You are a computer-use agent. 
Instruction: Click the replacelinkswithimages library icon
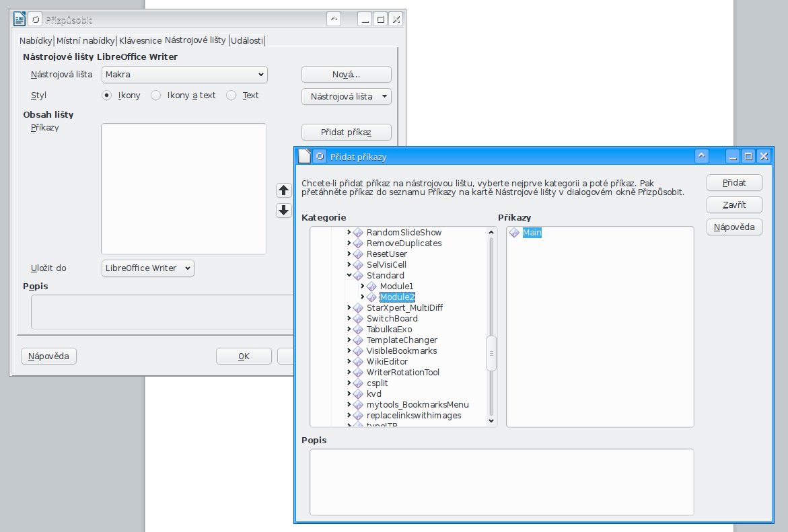(358, 416)
